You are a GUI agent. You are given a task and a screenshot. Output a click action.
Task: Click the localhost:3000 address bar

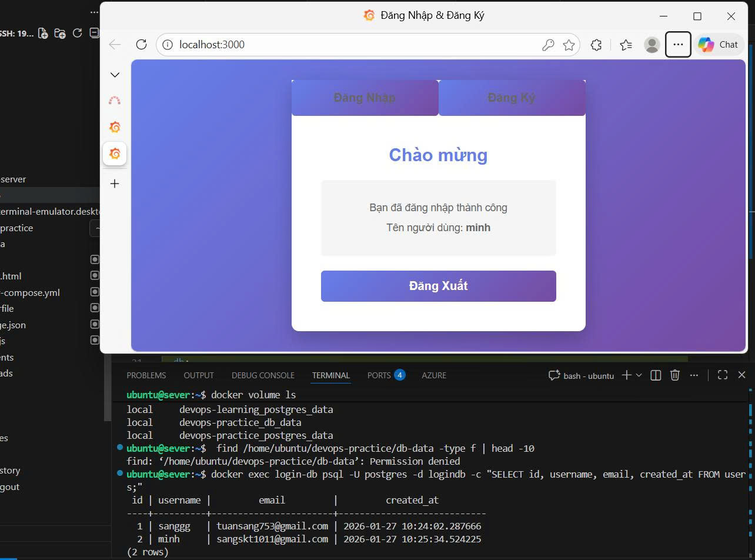pos(353,45)
